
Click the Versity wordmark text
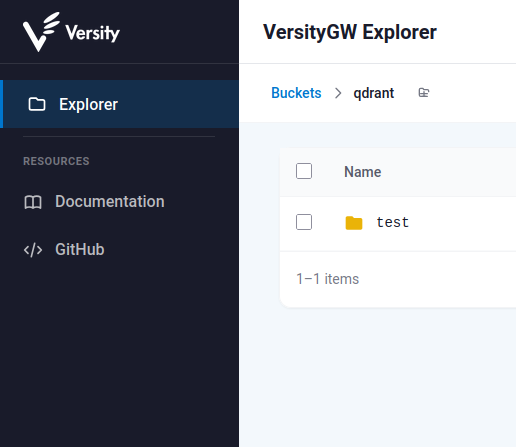click(x=92, y=33)
